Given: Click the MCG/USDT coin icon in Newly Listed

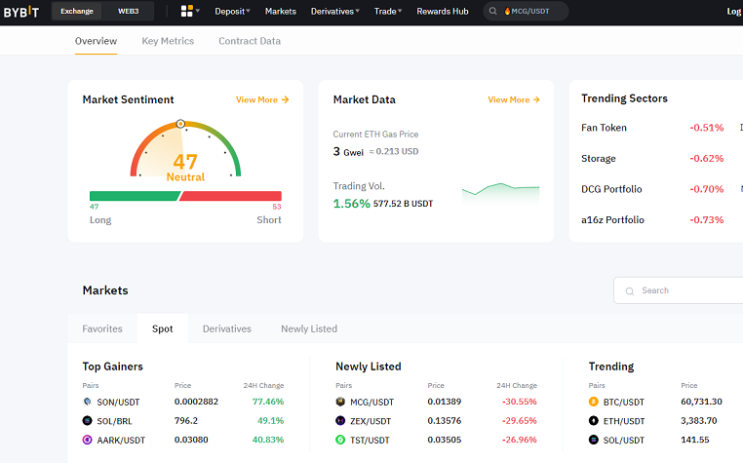Looking at the screenshot, I should (x=340, y=402).
